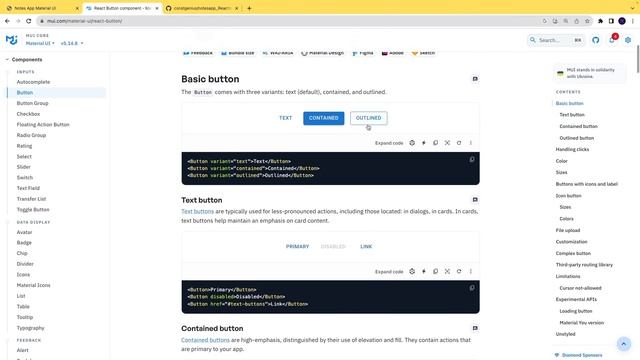Open the v5.14.8 version dropdown
Image resolution: width=640 pixels, height=360 pixels.
coord(72,43)
